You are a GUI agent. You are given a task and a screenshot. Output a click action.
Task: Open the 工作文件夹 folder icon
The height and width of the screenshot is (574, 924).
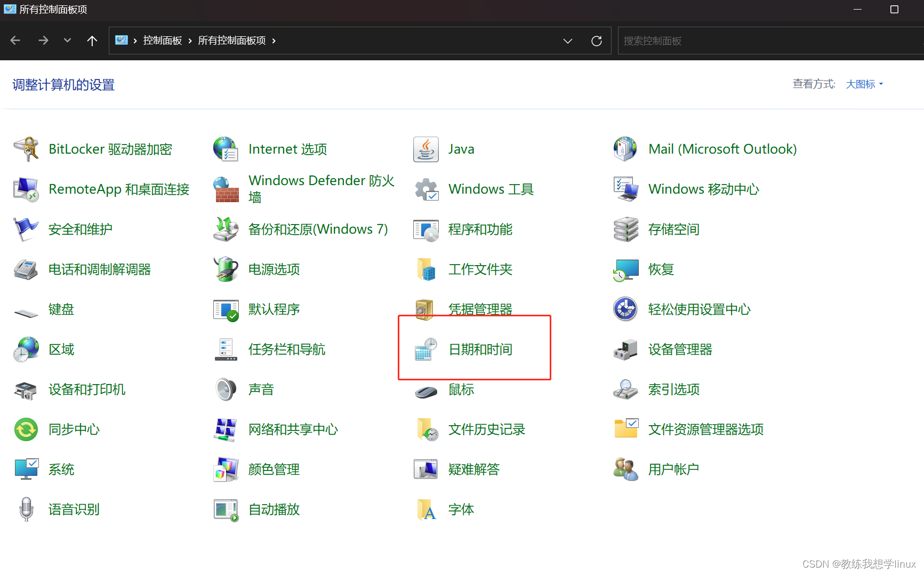pos(426,269)
